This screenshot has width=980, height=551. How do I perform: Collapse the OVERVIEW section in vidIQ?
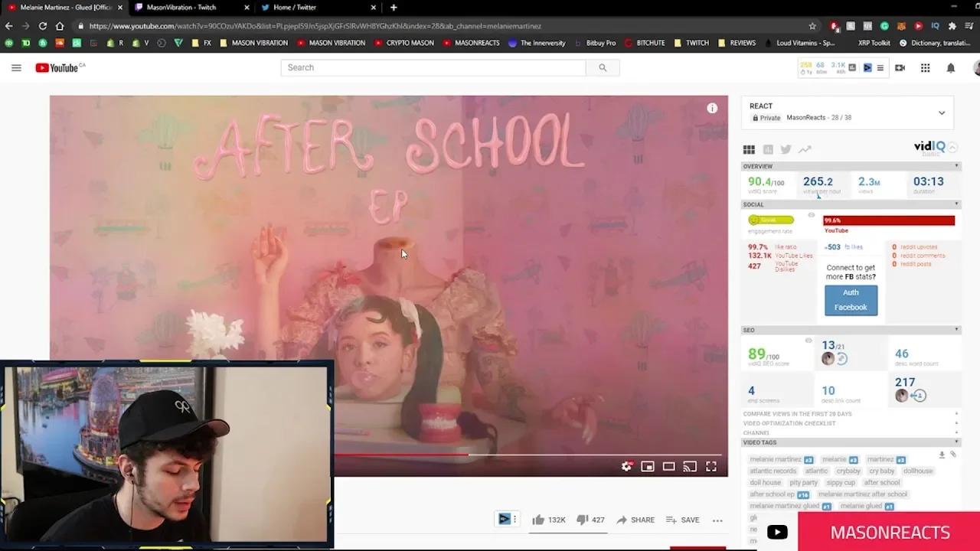pos(955,166)
